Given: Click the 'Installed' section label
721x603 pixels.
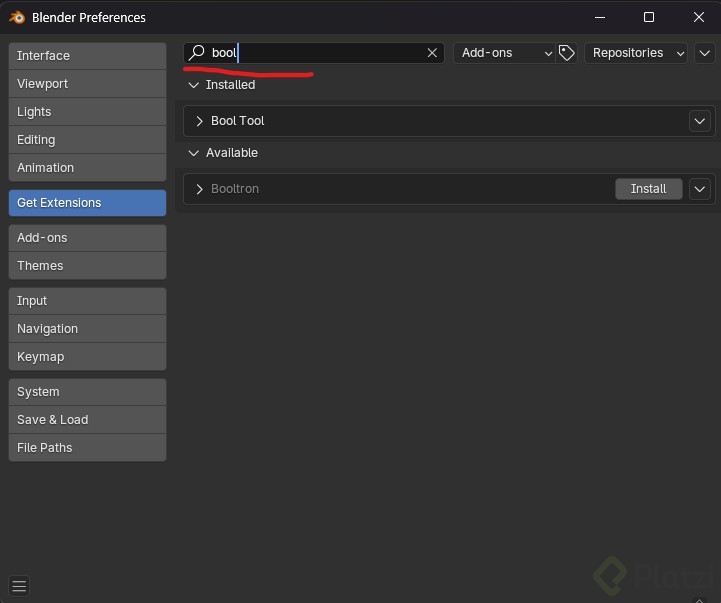Looking at the screenshot, I should (x=230, y=85).
